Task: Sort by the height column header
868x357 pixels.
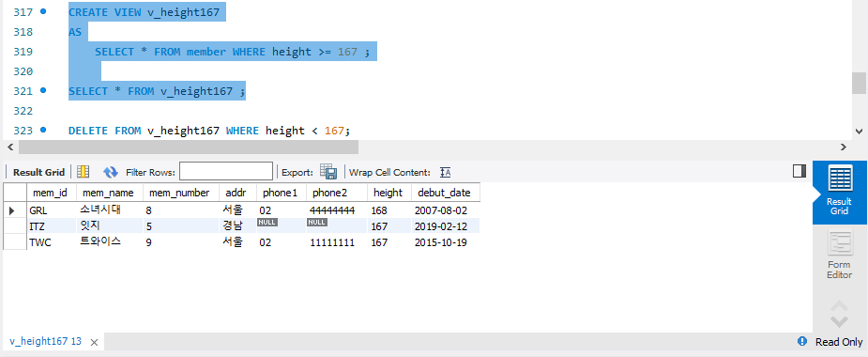Action: (388, 193)
